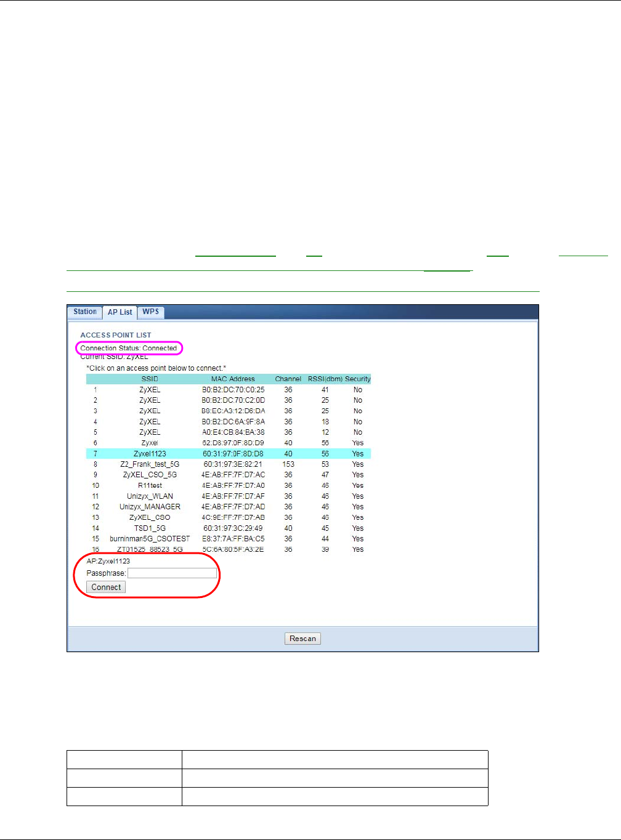
Task: Click the Connect button
Action: [x=106, y=588]
